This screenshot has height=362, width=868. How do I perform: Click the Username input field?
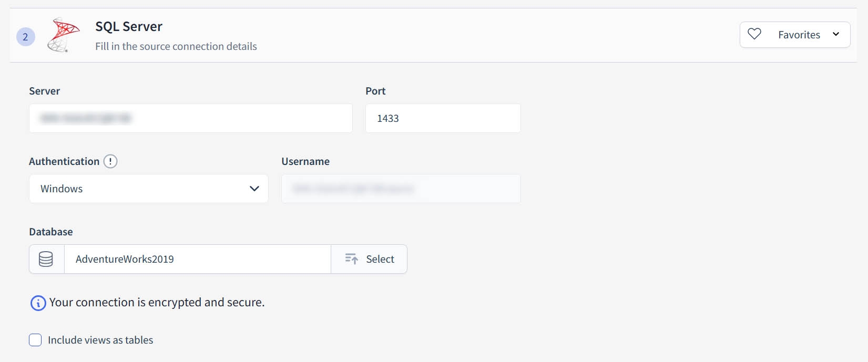click(x=401, y=189)
